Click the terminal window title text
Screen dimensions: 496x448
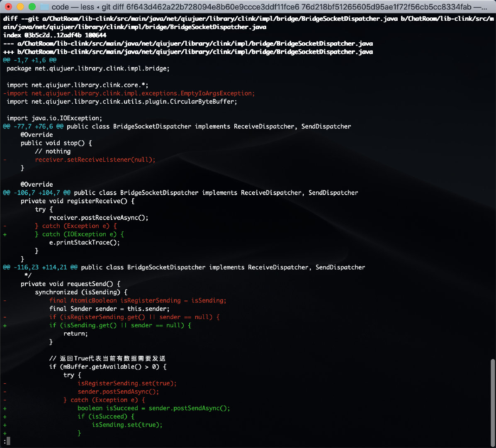(x=269, y=7)
